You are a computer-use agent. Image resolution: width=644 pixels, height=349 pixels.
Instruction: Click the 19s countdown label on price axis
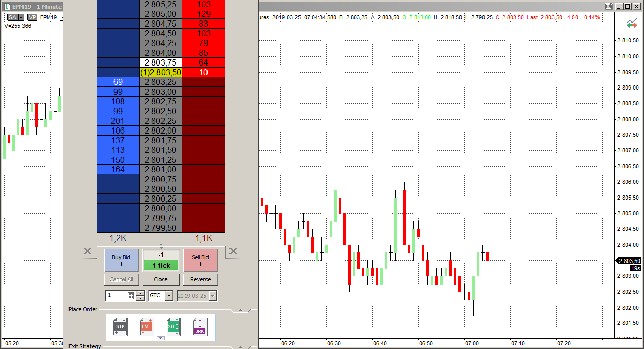coord(636,268)
